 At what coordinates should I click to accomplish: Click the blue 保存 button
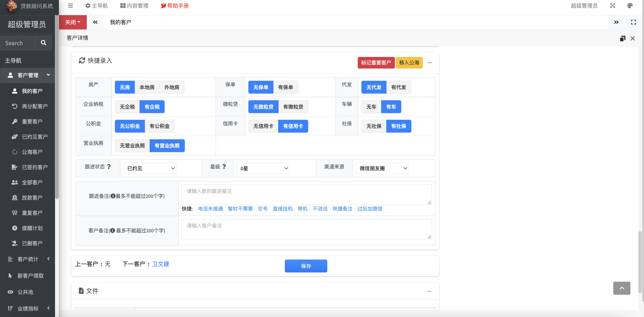pyautogui.click(x=306, y=266)
